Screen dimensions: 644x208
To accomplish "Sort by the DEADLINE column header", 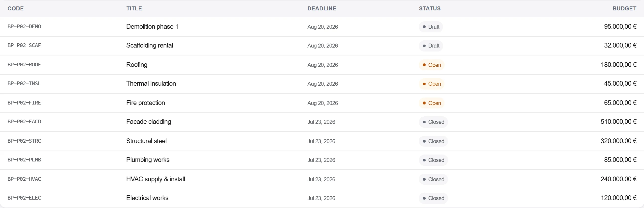I will 322,8.
